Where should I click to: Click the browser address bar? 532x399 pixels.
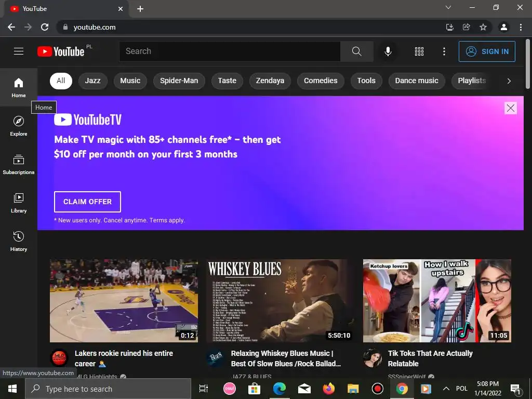(251, 27)
